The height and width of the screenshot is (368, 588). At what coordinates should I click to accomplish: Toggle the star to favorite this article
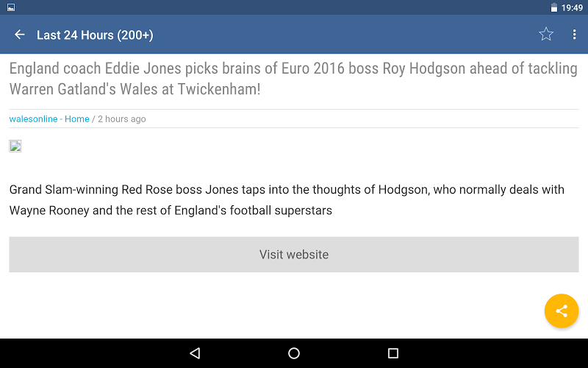click(546, 34)
